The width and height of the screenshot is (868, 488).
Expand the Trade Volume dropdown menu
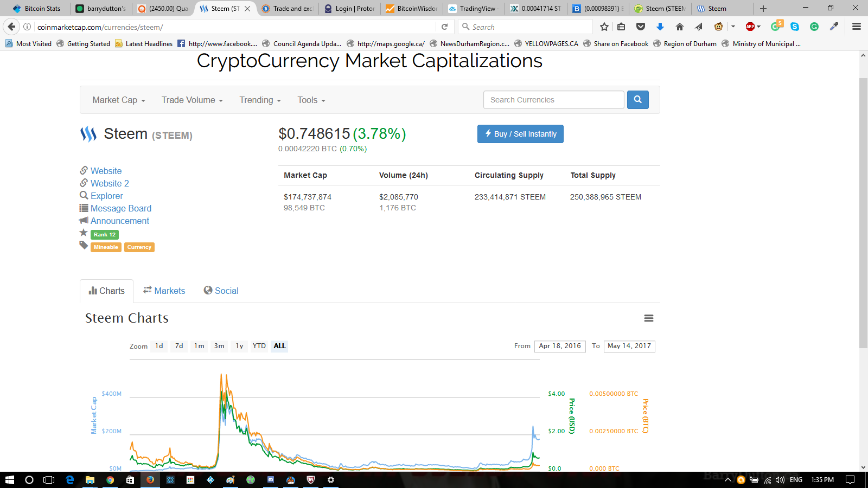[192, 100]
